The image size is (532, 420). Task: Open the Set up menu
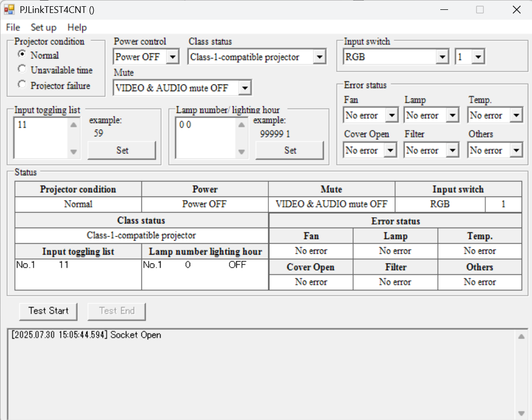coord(44,27)
